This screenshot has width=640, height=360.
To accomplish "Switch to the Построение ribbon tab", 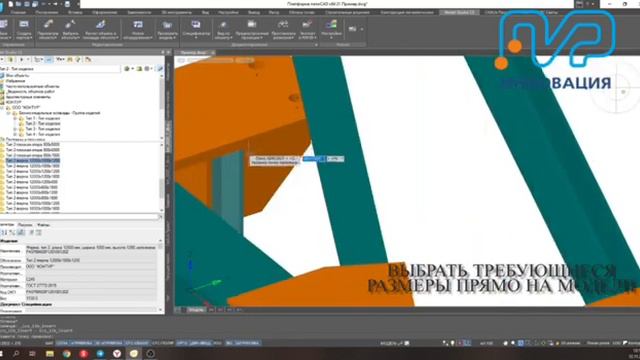I will 47,12.
